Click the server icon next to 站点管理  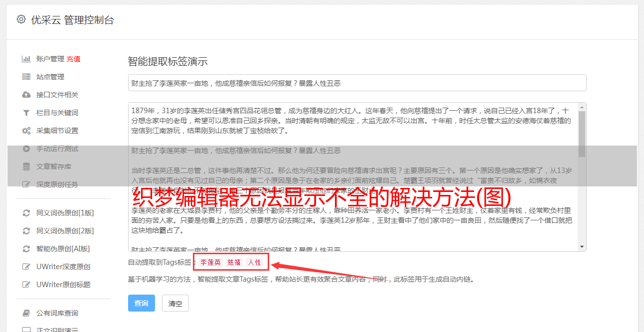26,77
